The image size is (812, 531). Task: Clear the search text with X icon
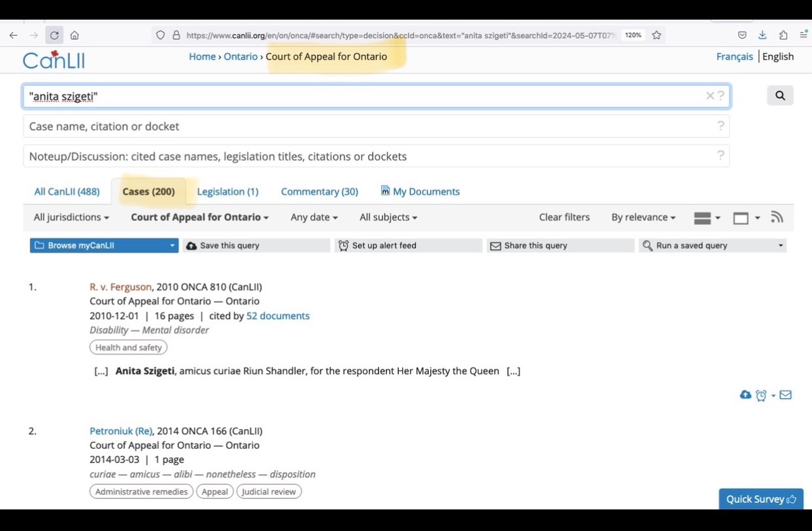[709, 96]
